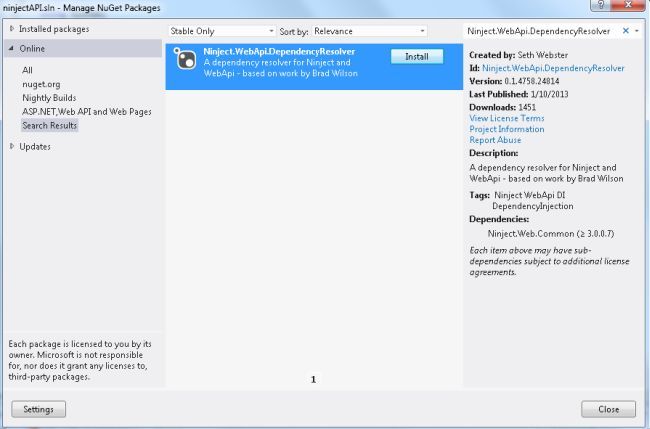Click the help question mark button

(x=601, y=5)
